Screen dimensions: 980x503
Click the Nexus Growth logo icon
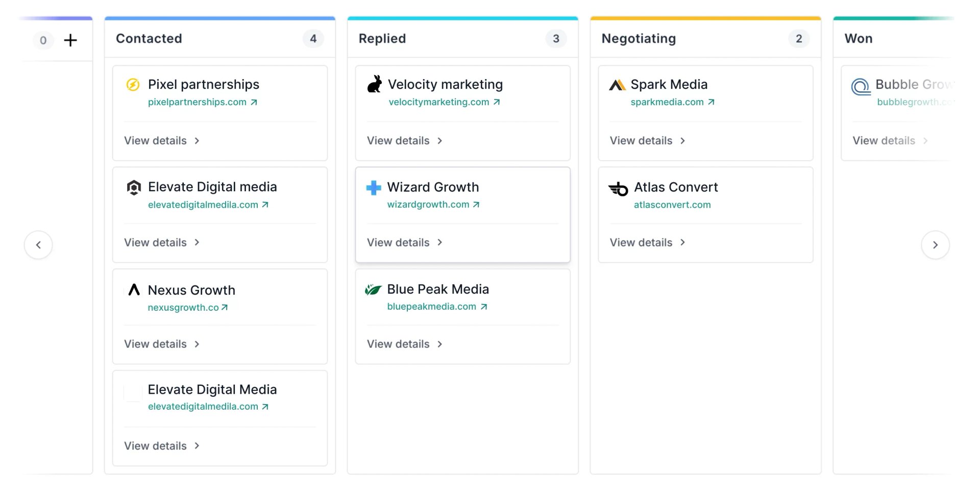pos(134,290)
